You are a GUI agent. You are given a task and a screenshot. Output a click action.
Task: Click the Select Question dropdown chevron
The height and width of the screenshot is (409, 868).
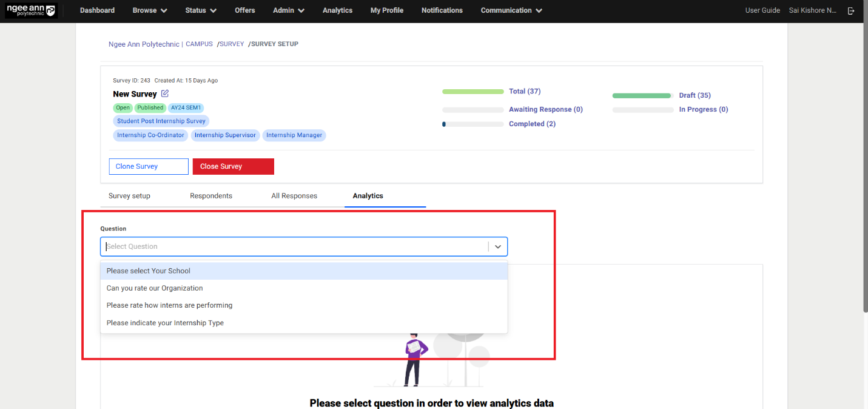[498, 247]
